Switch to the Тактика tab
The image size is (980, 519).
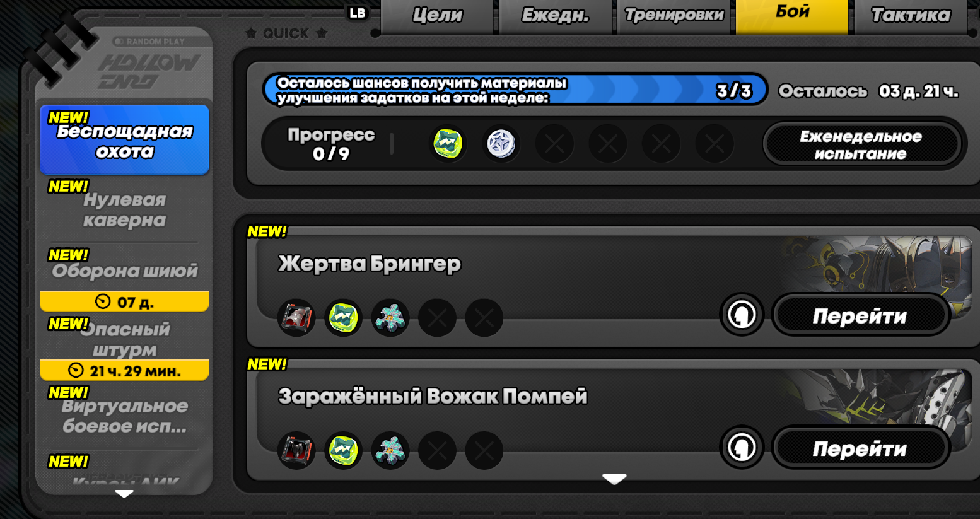911,16
